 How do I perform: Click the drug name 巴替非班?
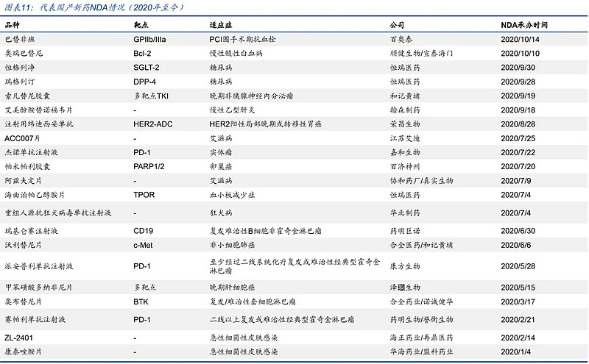(20, 39)
